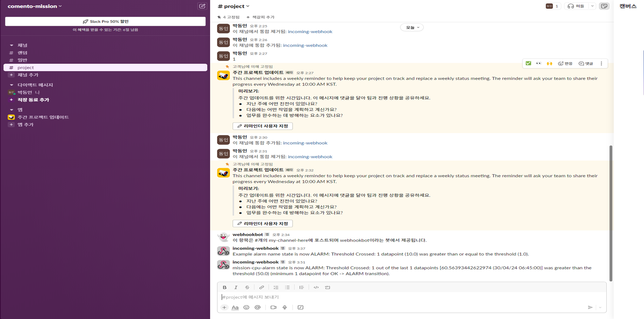Open the # project channel details dropdown

click(x=234, y=6)
